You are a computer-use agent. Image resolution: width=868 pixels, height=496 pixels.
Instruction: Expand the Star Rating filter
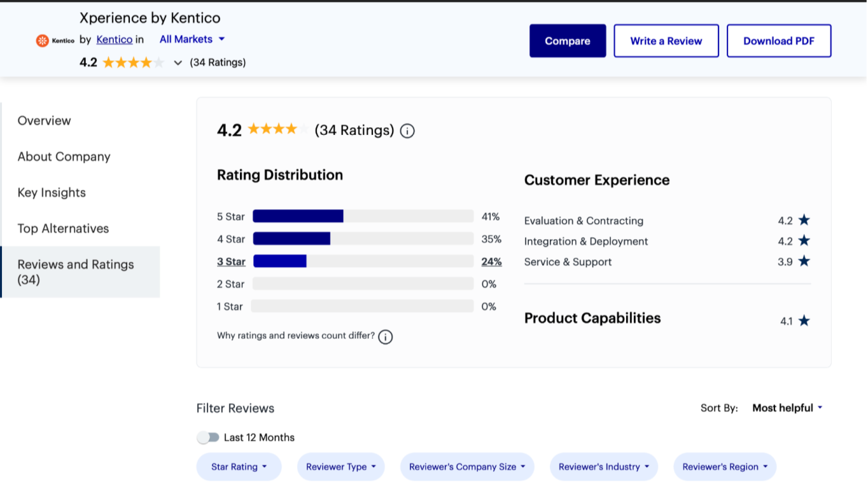point(239,467)
